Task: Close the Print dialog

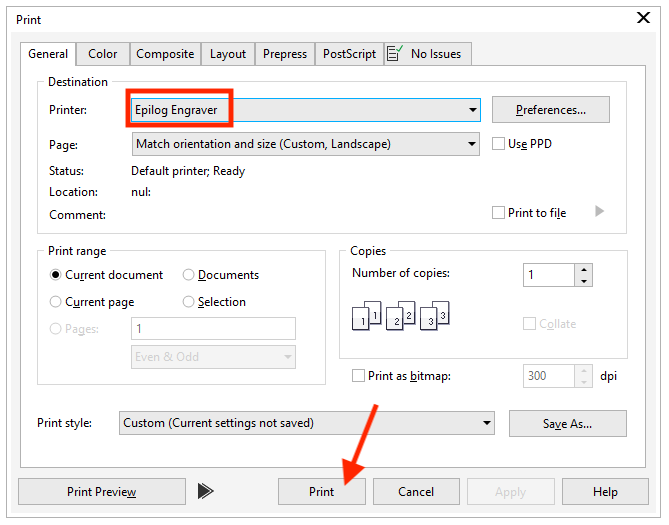Action: click(x=643, y=18)
